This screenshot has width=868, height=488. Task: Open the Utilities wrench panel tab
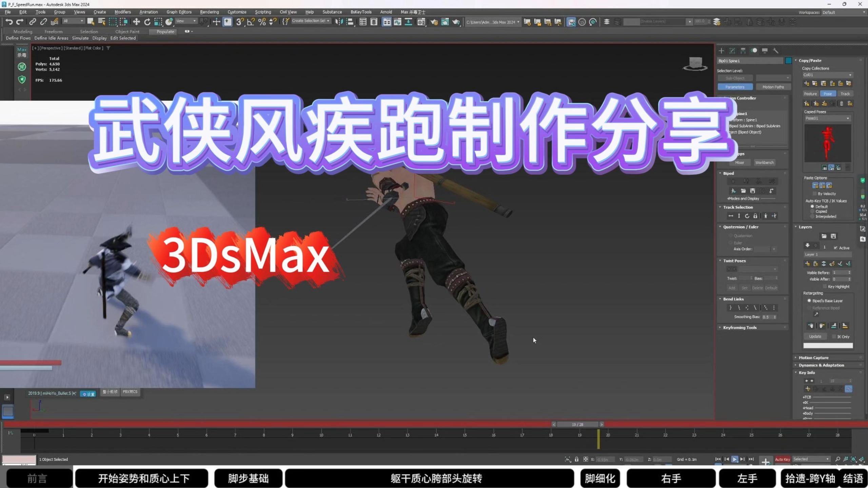point(776,50)
